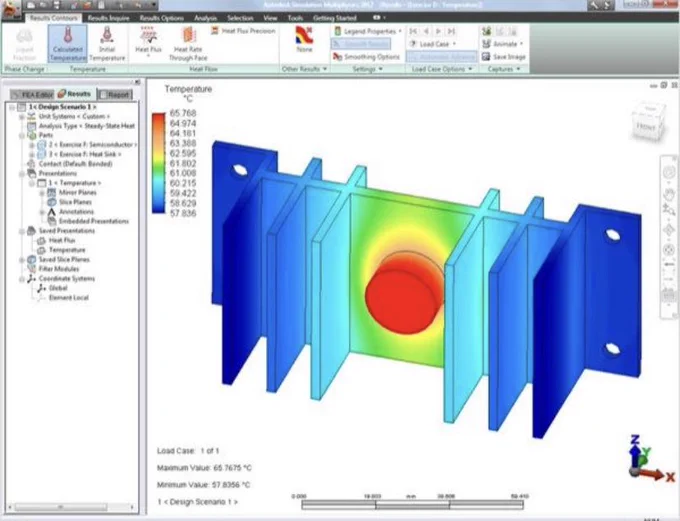Screen dimensions: 680x521
Task: Jump to the first load case
Action: pos(413,31)
